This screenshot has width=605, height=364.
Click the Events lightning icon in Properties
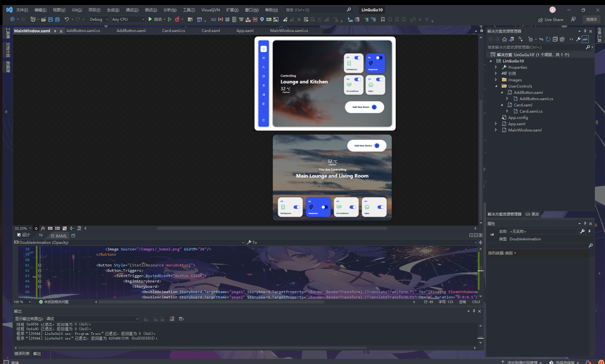590,231
